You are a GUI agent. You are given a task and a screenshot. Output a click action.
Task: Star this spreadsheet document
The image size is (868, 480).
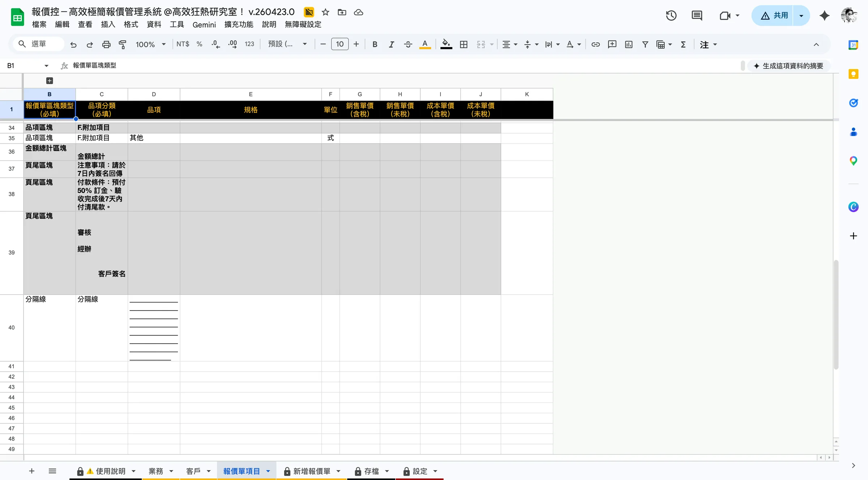tap(325, 12)
